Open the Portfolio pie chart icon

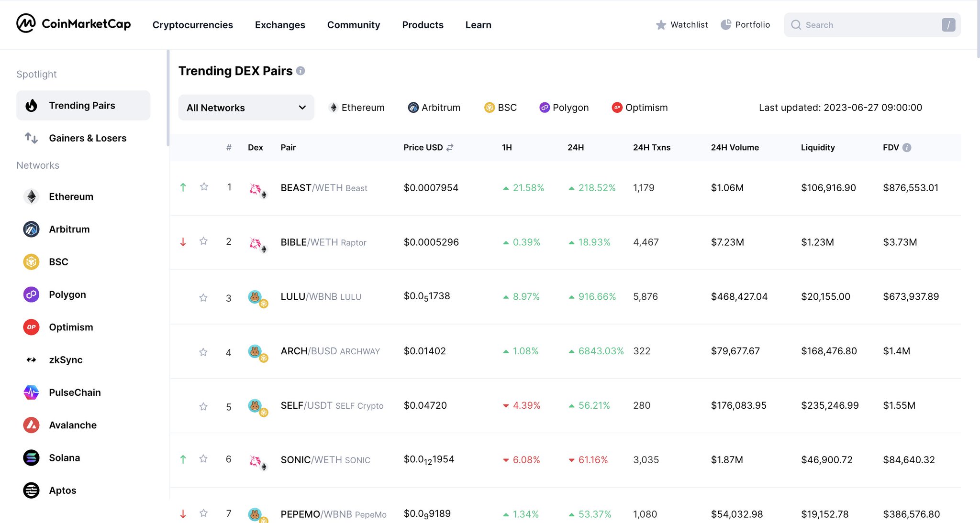[x=726, y=24]
